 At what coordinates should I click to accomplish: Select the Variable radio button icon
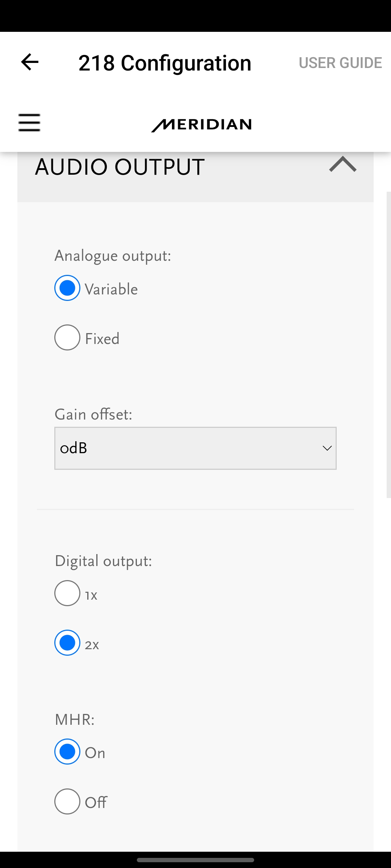[x=67, y=288]
